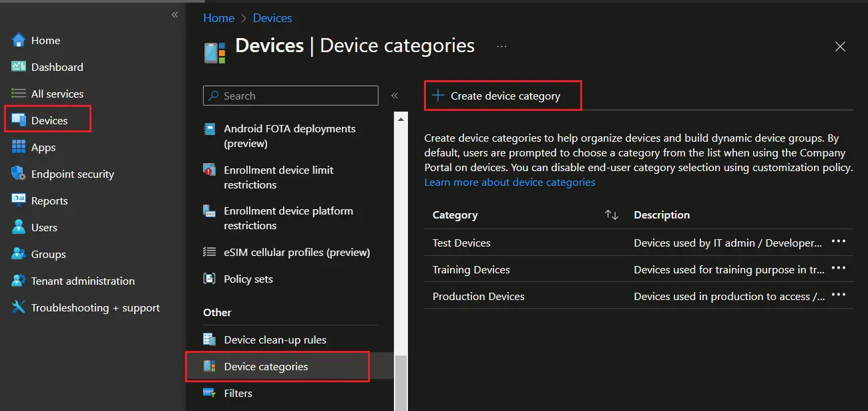Click inside the Search field

pyautogui.click(x=290, y=96)
